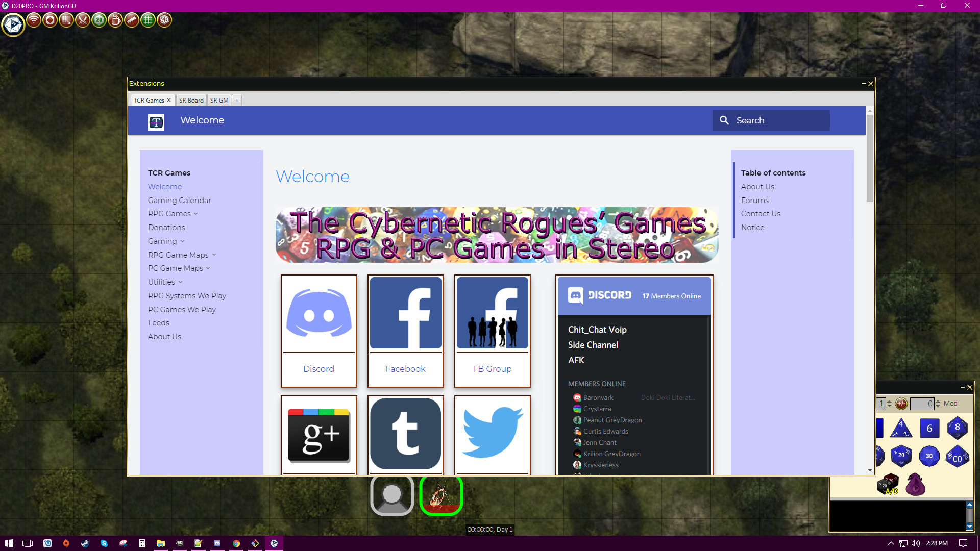Click the Facebook logo card
This screenshot has height=551, width=980.
(x=406, y=313)
